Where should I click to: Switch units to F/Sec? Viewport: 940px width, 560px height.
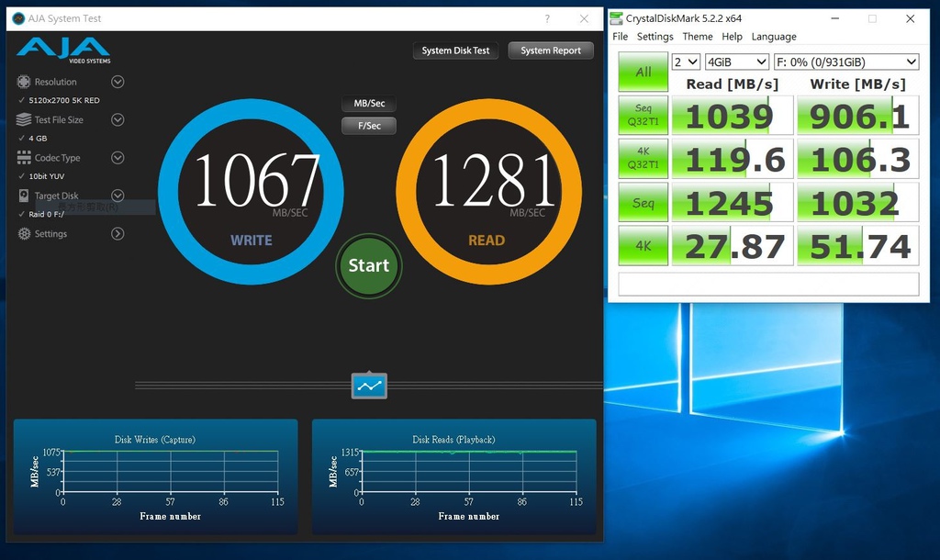369,125
